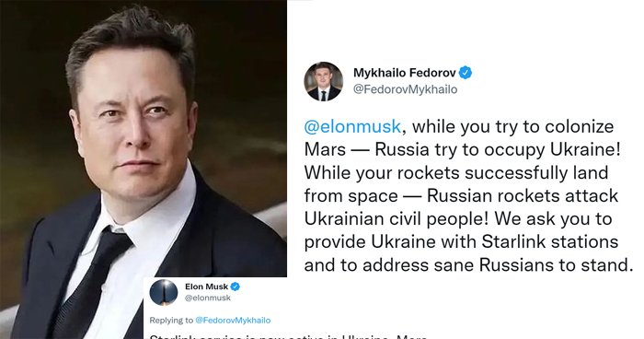
Task: Open the blue @elonmusk mention in the tweet
Action: coord(352,126)
